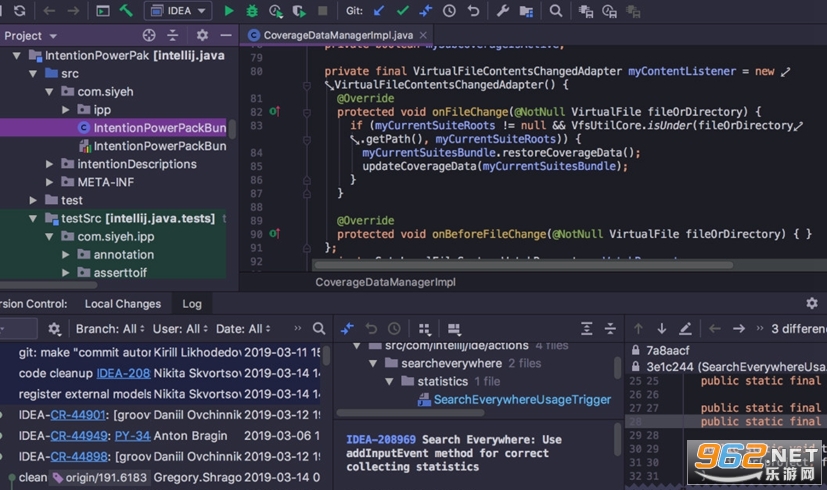Show Git history clock icon
This screenshot has width=827, height=490.
pos(449,11)
